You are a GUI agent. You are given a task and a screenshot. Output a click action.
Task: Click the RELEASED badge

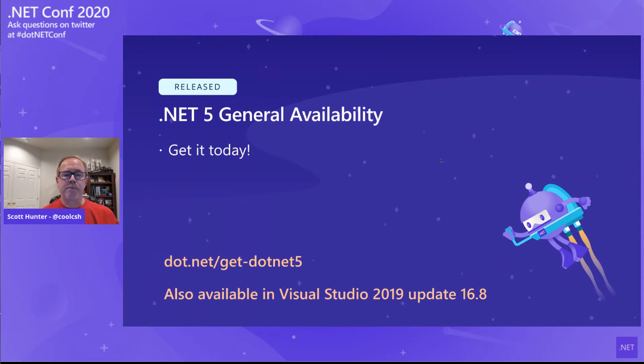198,87
